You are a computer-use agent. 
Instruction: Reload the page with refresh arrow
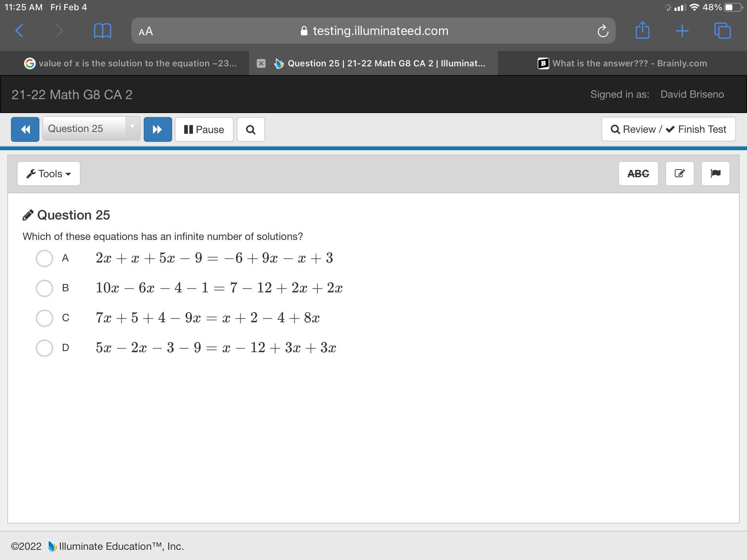603,31
